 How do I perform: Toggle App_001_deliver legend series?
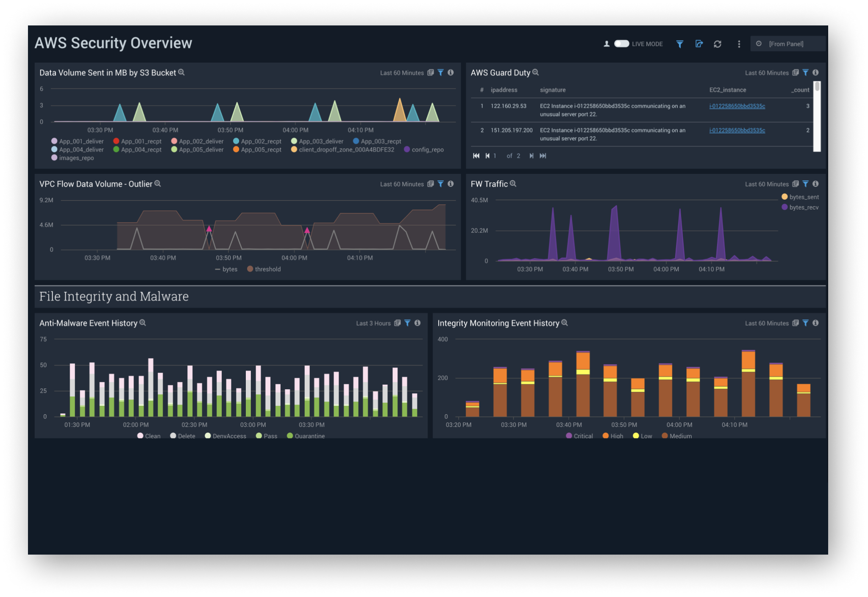point(77,141)
